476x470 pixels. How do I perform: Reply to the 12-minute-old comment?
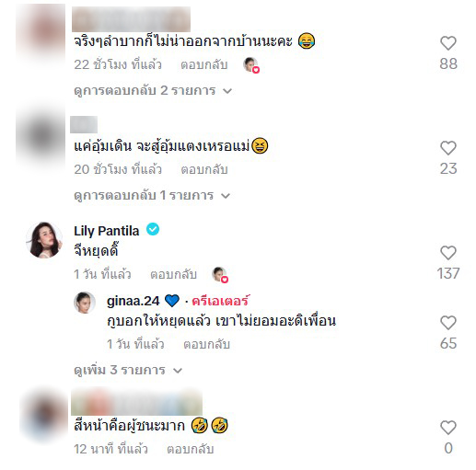190,449
